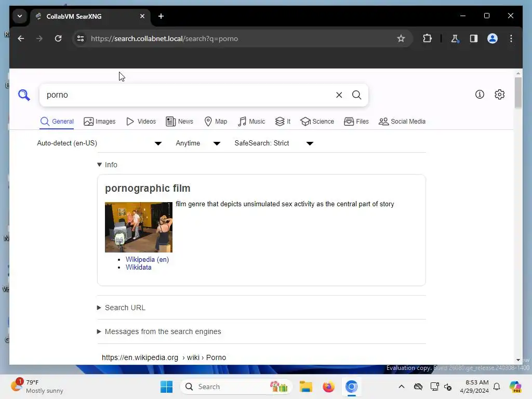Click the browser address bar URL

point(164,38)
